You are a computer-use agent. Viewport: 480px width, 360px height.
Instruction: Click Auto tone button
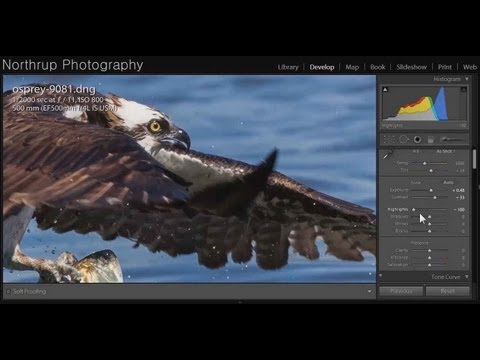(448, 182)
